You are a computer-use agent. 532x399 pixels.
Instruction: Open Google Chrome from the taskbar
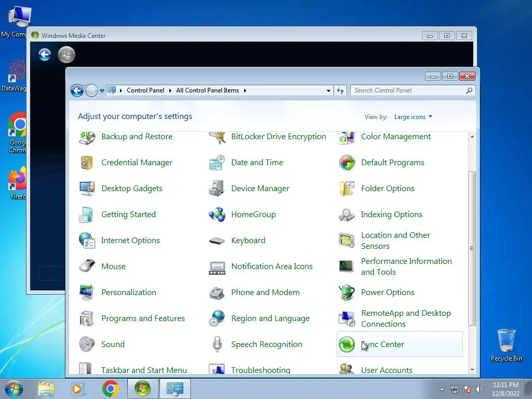[x=110, y=389]
